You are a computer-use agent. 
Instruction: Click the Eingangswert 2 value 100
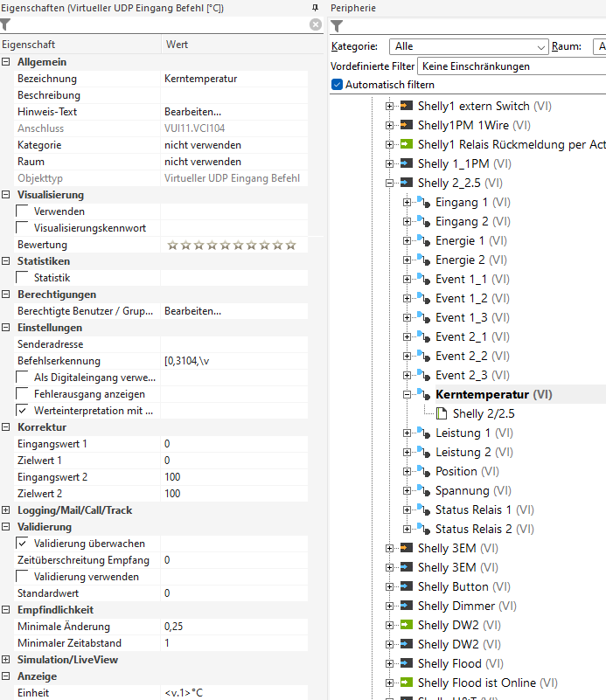coord(172,477)
